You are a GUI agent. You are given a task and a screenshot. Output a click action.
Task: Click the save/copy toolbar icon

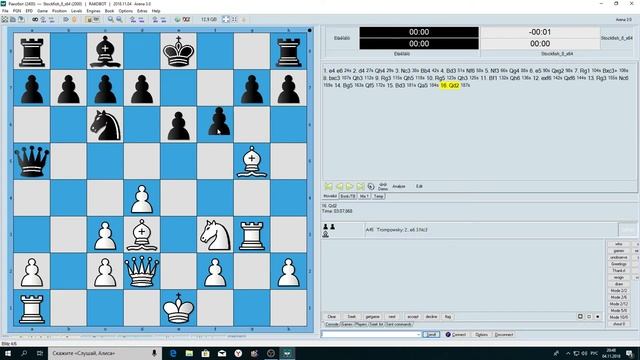point(20,19)
